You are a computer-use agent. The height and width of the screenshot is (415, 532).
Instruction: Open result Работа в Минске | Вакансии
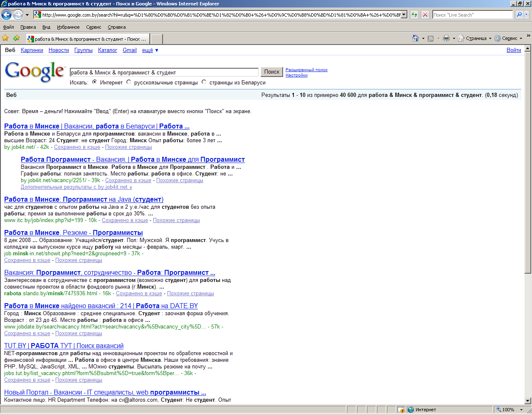[97, 126]
